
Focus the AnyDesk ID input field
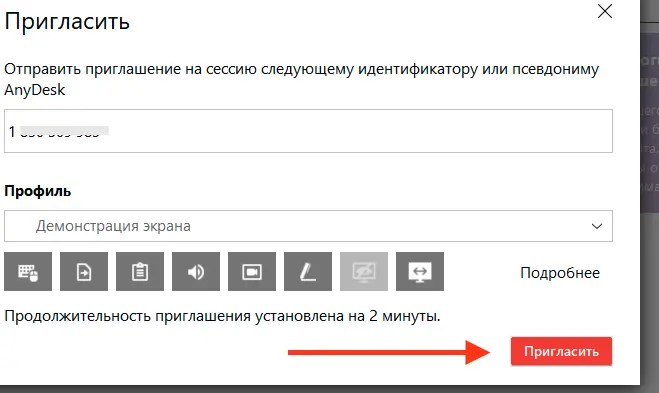(x=308, y=131)
